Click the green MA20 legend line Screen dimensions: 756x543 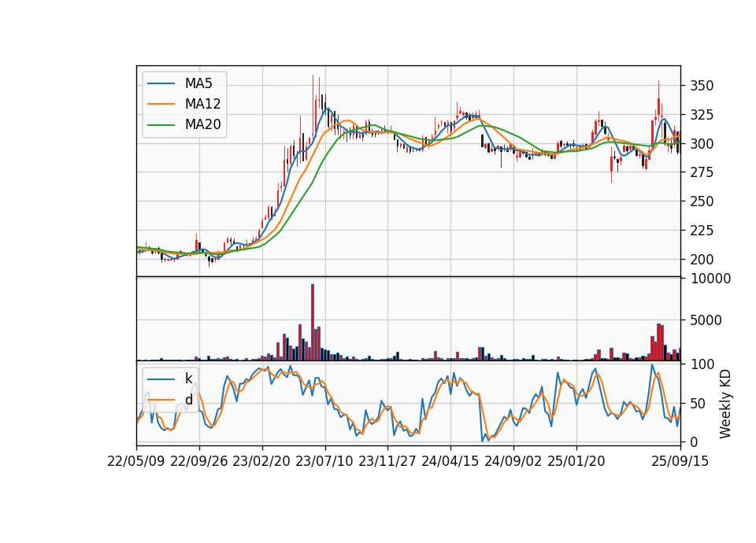click(x=161, y=125)
